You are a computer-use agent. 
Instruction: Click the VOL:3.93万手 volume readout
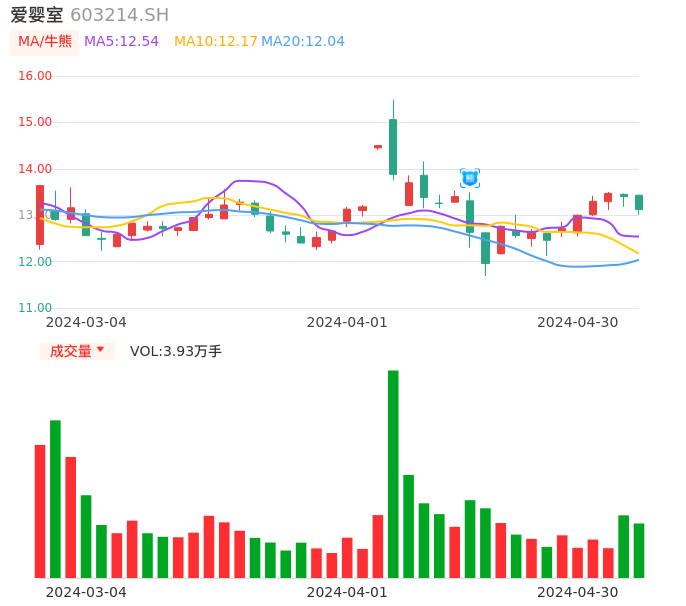pos(176,351)
